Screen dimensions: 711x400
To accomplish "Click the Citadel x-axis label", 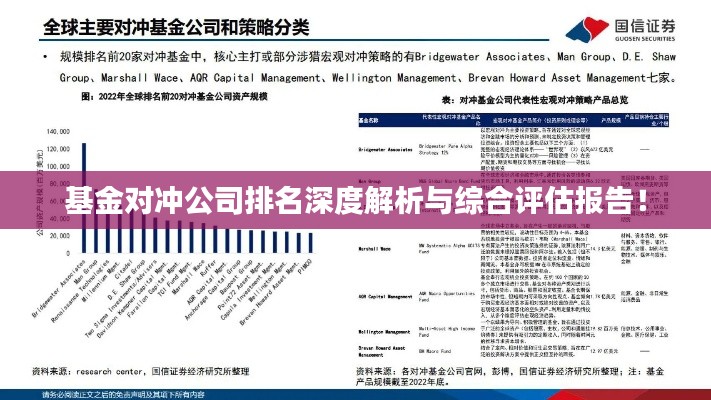I will [x=124, y=269].
